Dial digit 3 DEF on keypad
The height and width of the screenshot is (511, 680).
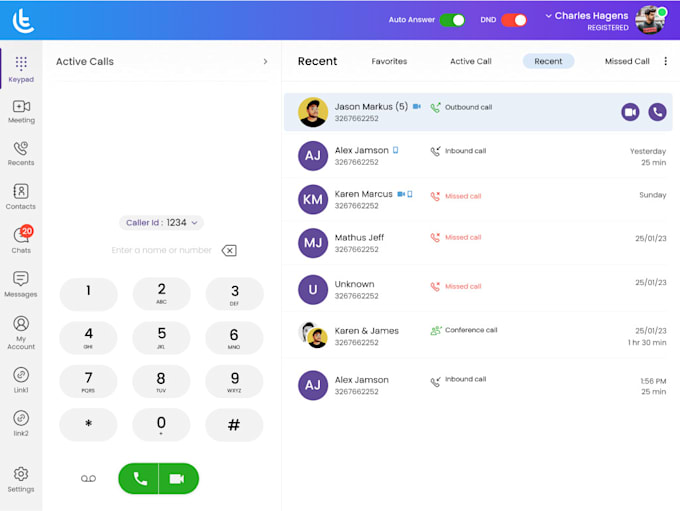pos(234,294)
